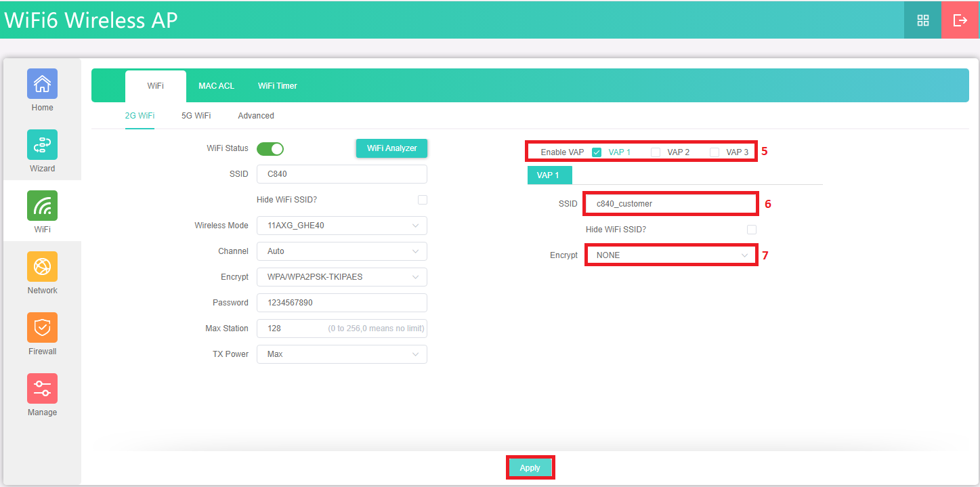This screenshot has height=487, width=980.
Task: Open the MAC ACL tab
Action: point(216,86)
